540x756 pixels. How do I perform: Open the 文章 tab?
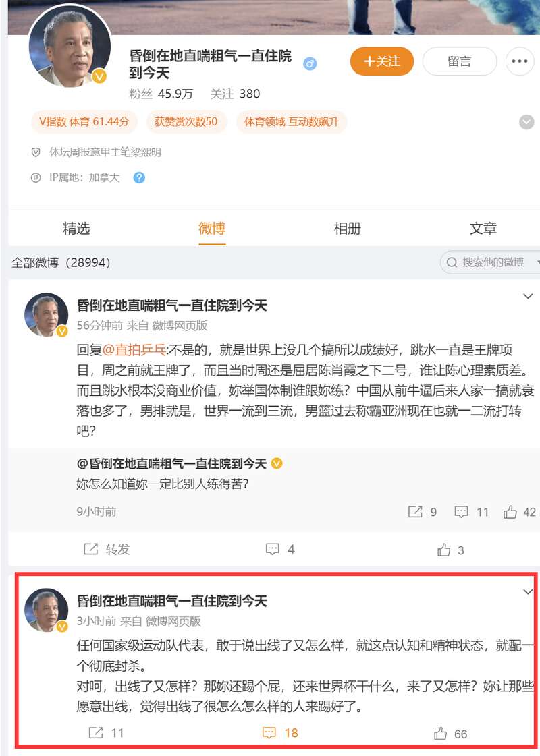click(483, 228)
